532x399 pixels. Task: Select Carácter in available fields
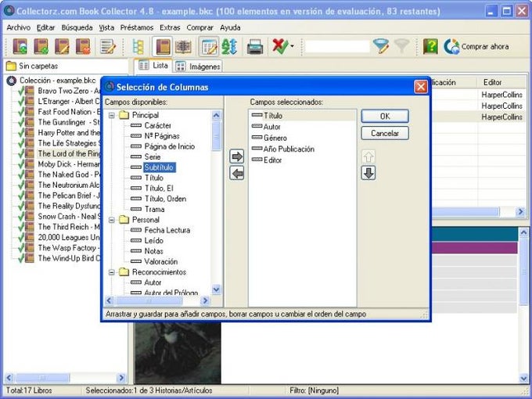[x=158, y=125]
